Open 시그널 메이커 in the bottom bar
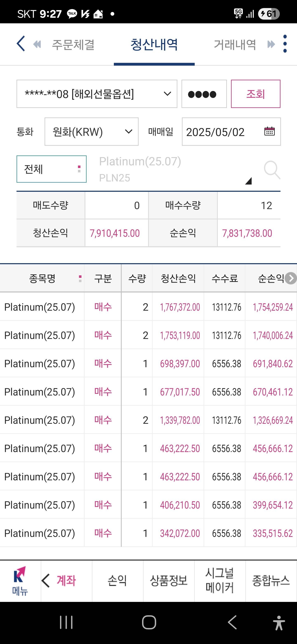The width and height of the screenshot is (297, 644). (220, 581)
